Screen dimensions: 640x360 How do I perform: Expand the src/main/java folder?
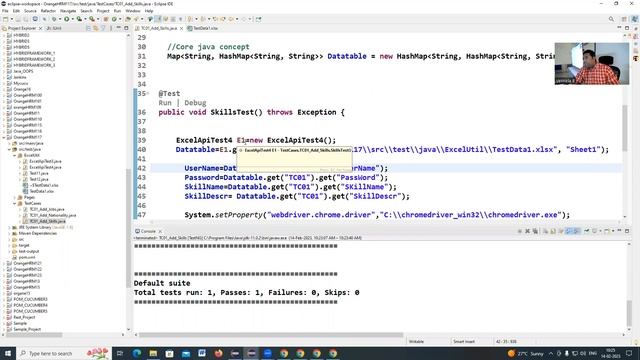(10, 143)
